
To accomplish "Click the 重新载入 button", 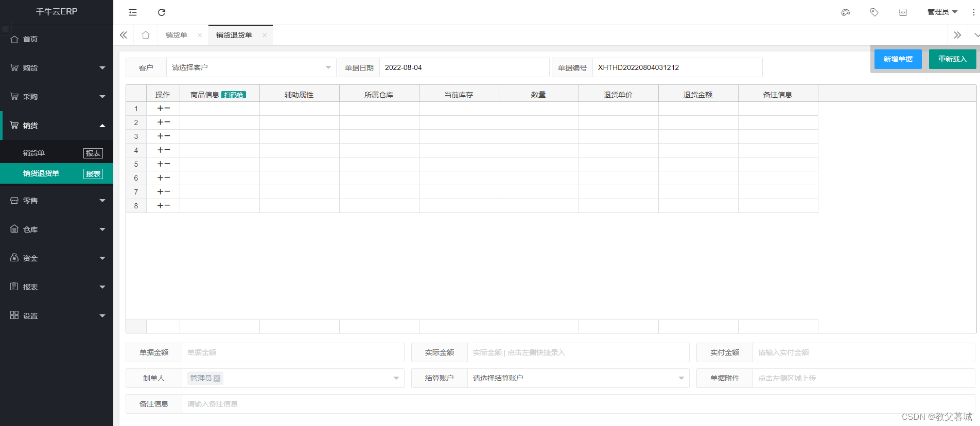I will [953, 59].
